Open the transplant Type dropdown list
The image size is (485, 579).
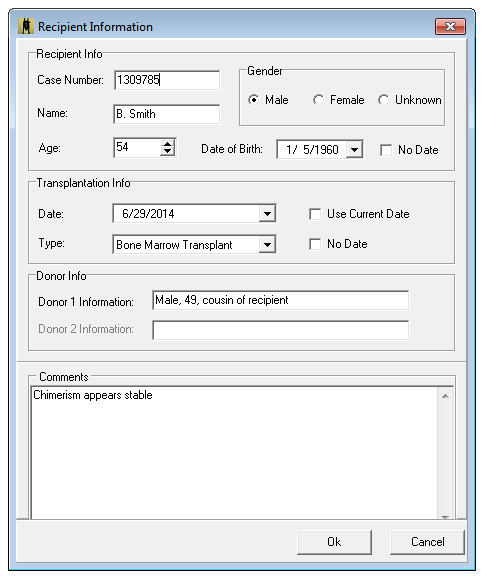(x=267, y=245)
